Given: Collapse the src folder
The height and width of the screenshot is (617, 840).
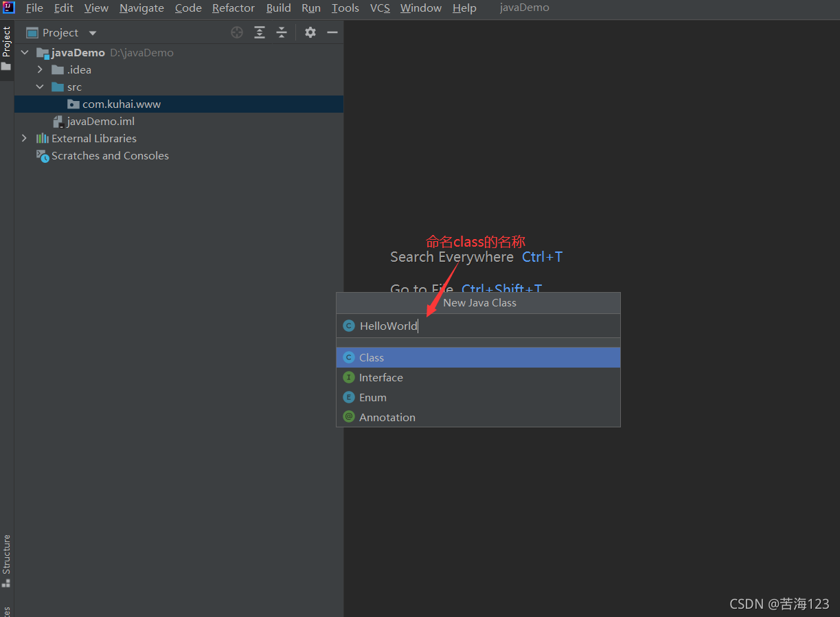Looking at the screenshot, I should click(40, 87).
